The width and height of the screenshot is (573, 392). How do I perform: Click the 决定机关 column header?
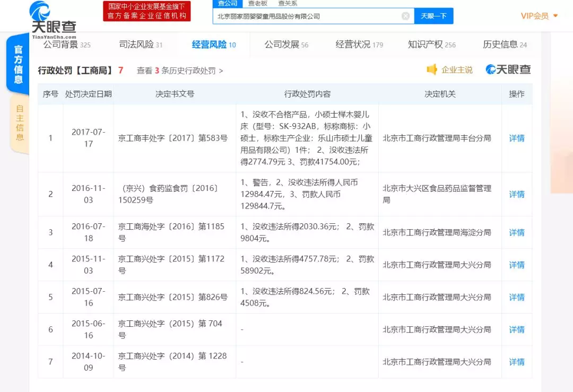pos(440,94)
